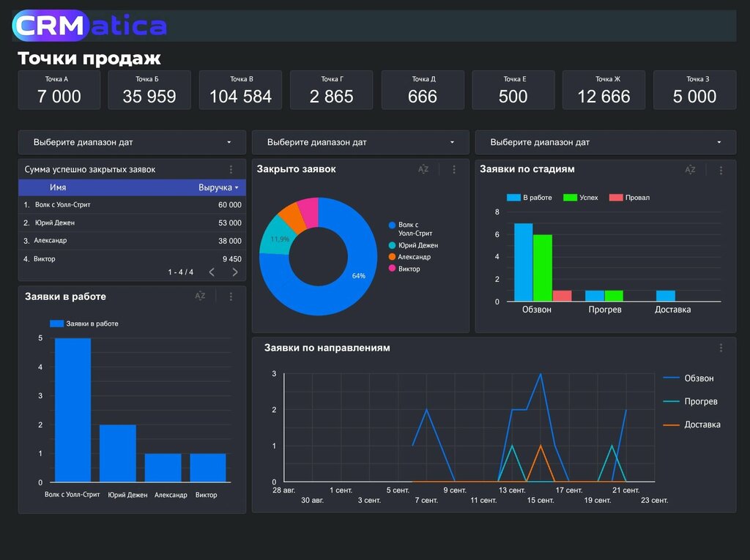Select table row Юрий Дежен
The width and height of the screenshot is (750, 560).
(132, 223)
